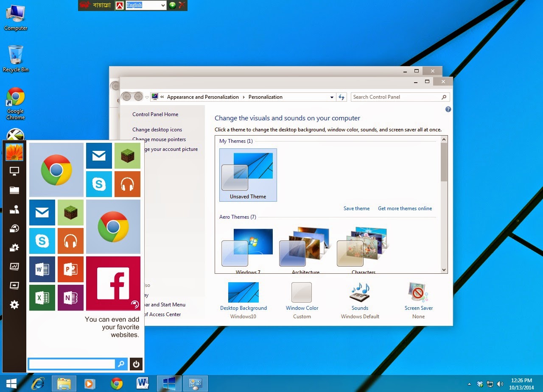Select the Windows 7 Aero theme
543x392 pixels.
(248, 251)
